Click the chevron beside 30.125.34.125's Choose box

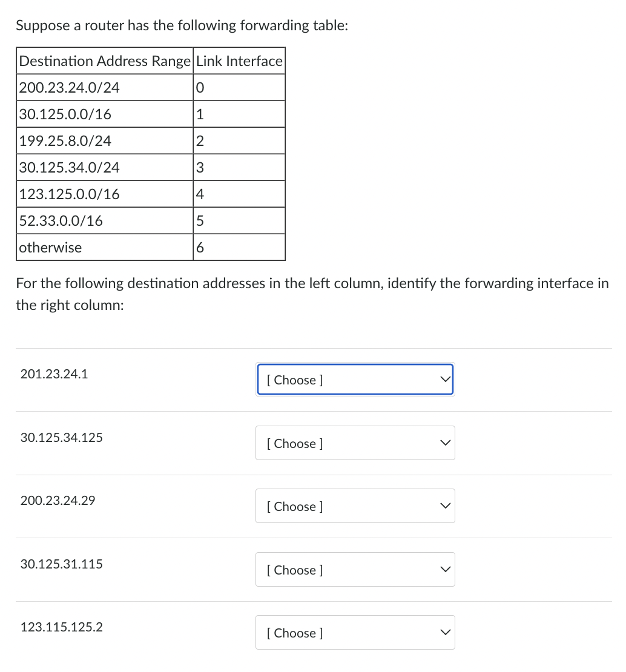pos(444,443)
